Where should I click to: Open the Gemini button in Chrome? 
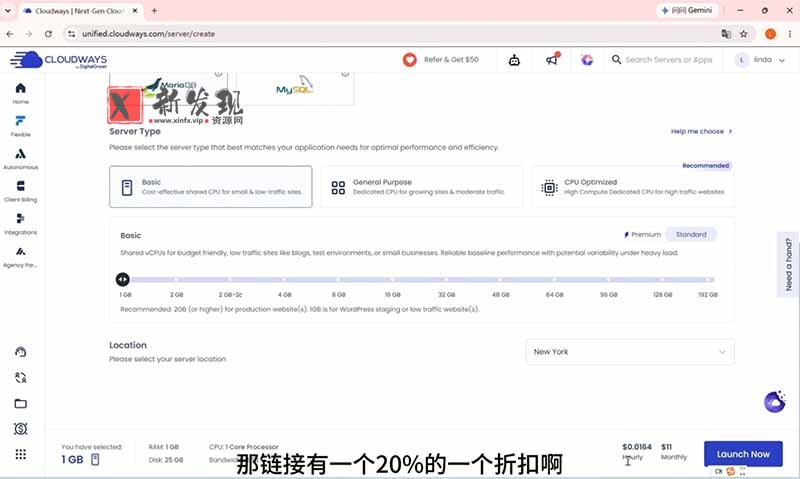click(x=687, y=10)
